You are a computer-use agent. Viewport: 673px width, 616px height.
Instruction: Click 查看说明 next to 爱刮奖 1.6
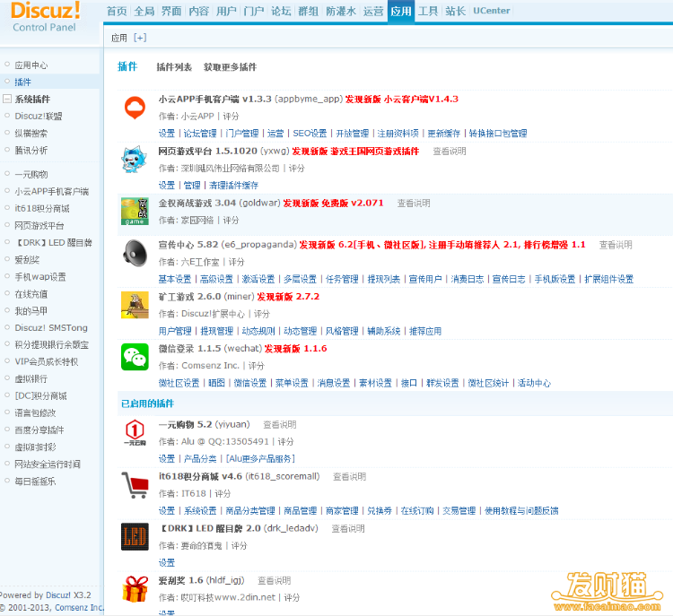tap(275, 580)
